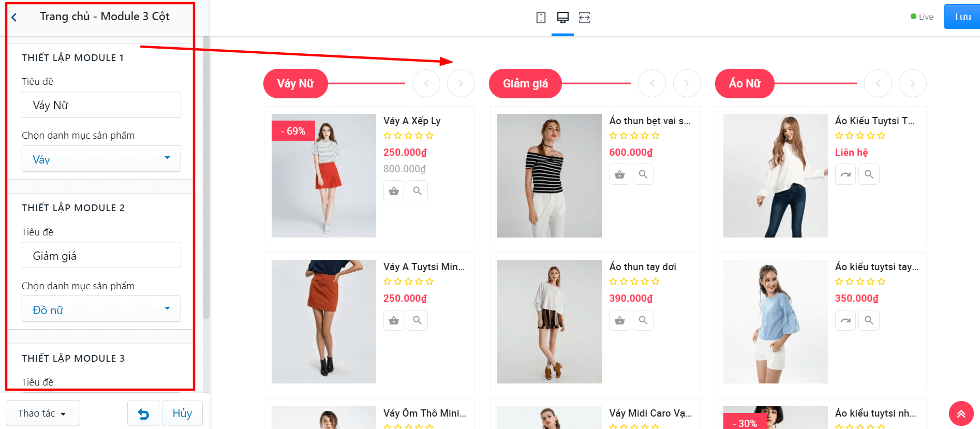Open the Đồ nữ category dropdown
Viewport: 980px width, 429px height.
point(101,309)
